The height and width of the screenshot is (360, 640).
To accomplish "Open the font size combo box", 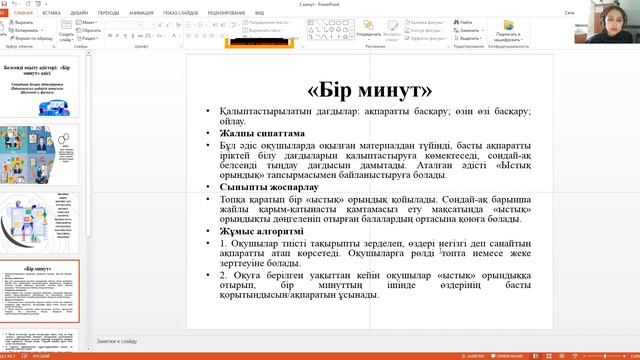I will (x=149, y=25).
